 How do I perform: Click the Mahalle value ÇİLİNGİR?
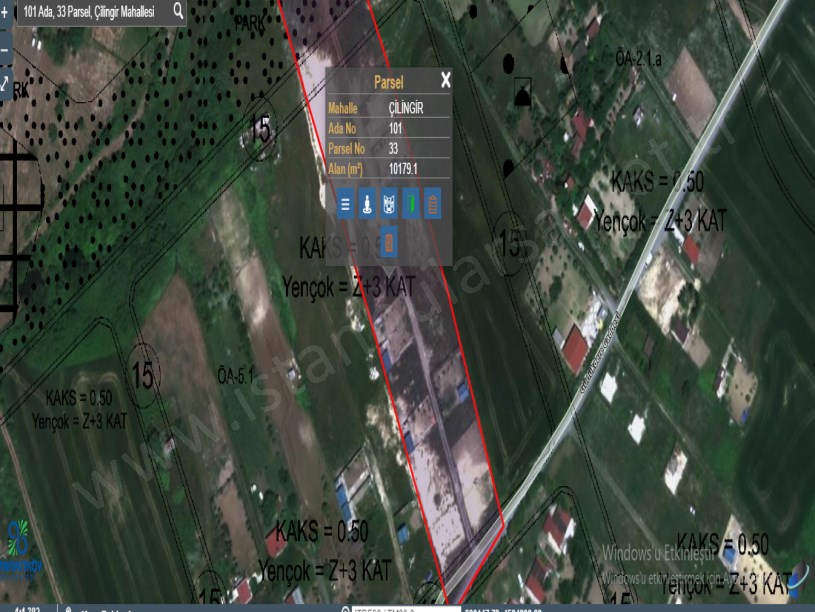[x=406, y=108]
